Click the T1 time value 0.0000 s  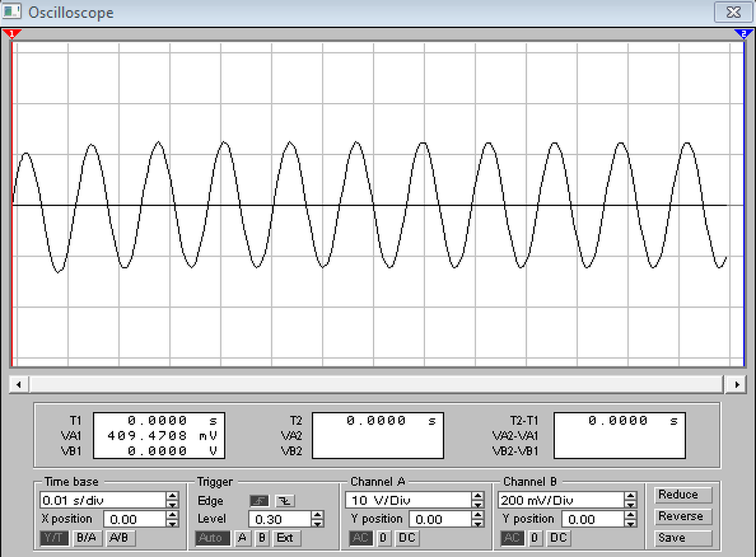click(172, 421)
